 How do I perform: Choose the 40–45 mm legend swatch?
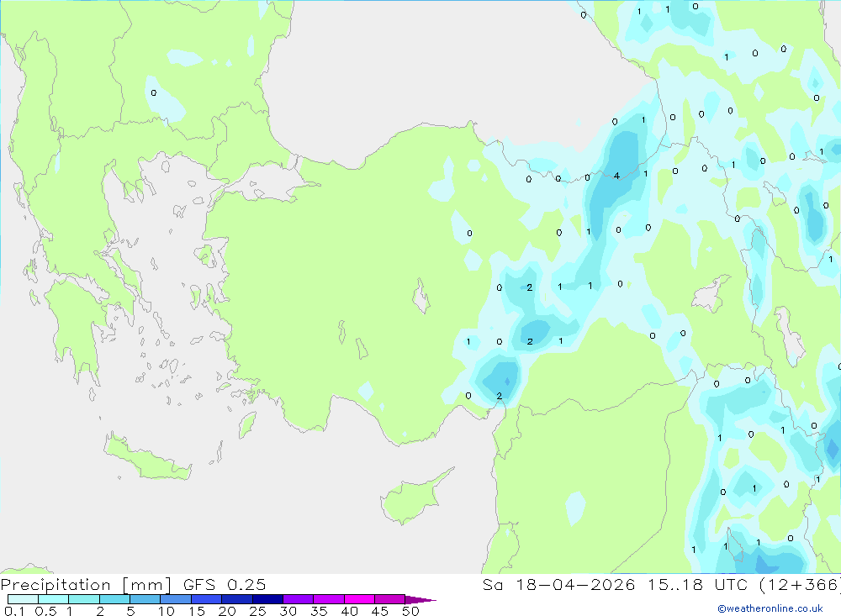click(x=359, y=599)
